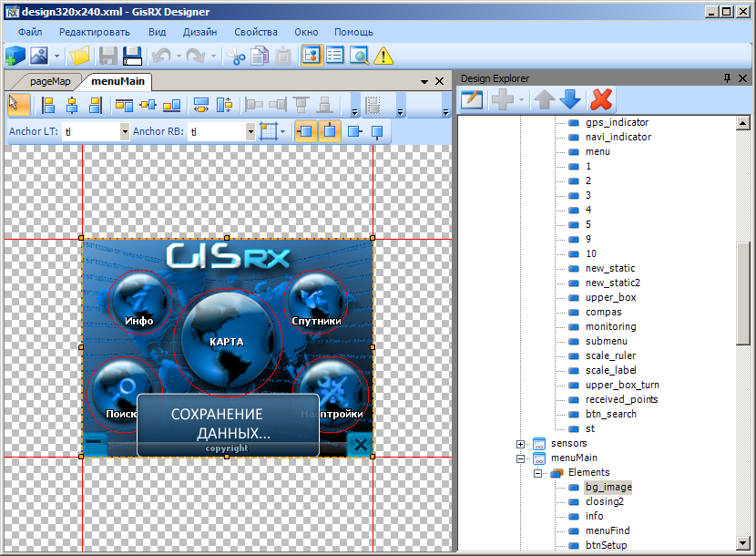The width and height of the screenshot is (756, 556).
Task: Click the align vertical middle icon
Action: pos(148,104)
